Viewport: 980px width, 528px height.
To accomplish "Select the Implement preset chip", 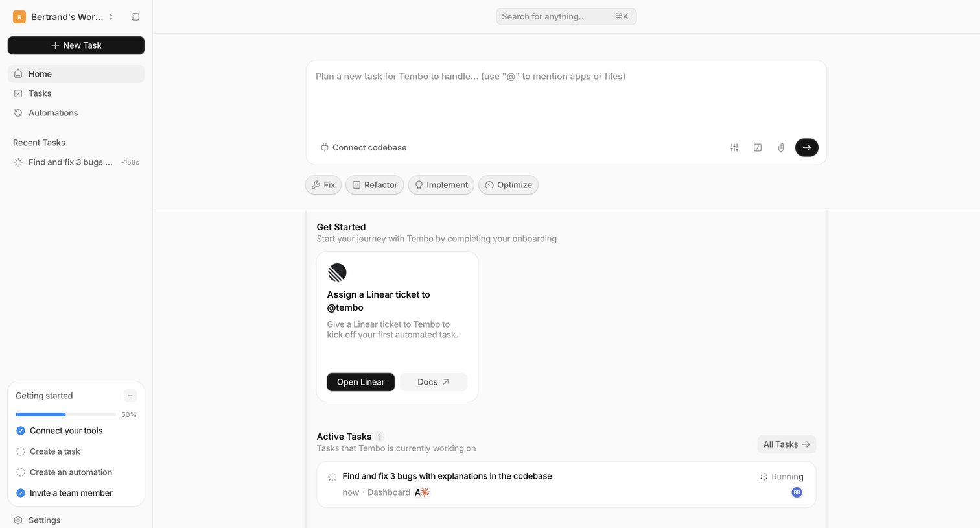I will [x=441, y=185].
